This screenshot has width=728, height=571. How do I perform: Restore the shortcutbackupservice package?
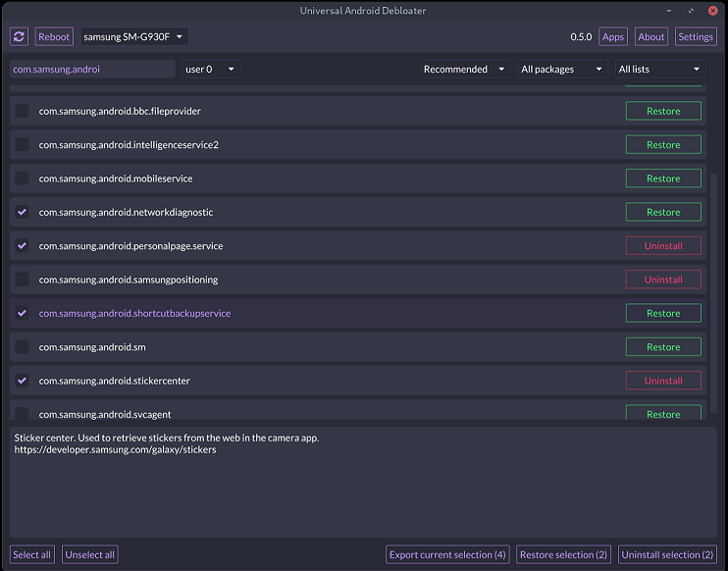[663, 313]
